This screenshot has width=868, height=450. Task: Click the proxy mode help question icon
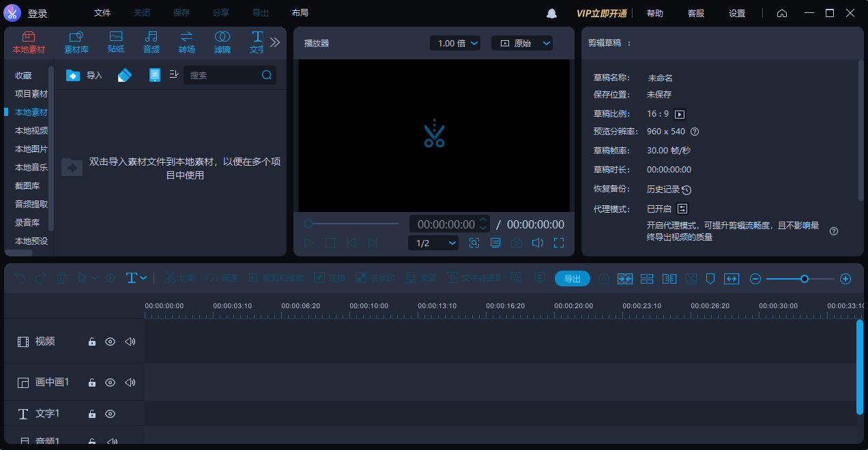(834, 231)
